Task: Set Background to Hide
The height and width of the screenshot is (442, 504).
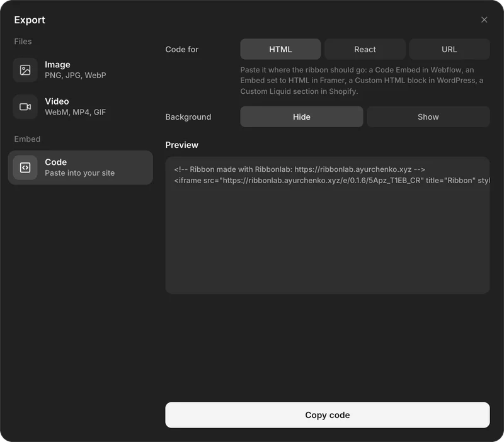Action: point(302,116)
